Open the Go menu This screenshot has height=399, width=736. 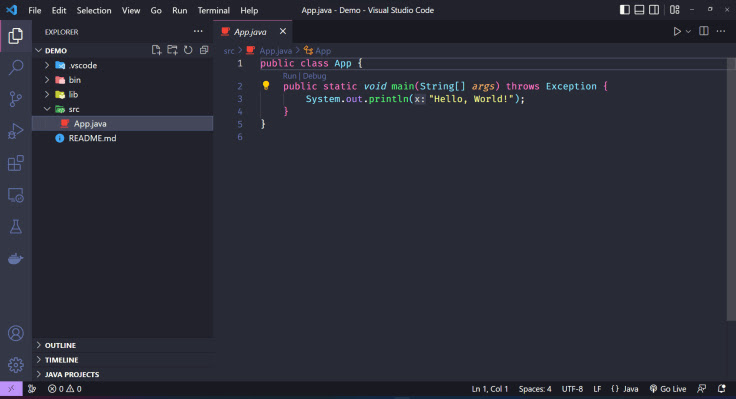(x=156, y=10)
